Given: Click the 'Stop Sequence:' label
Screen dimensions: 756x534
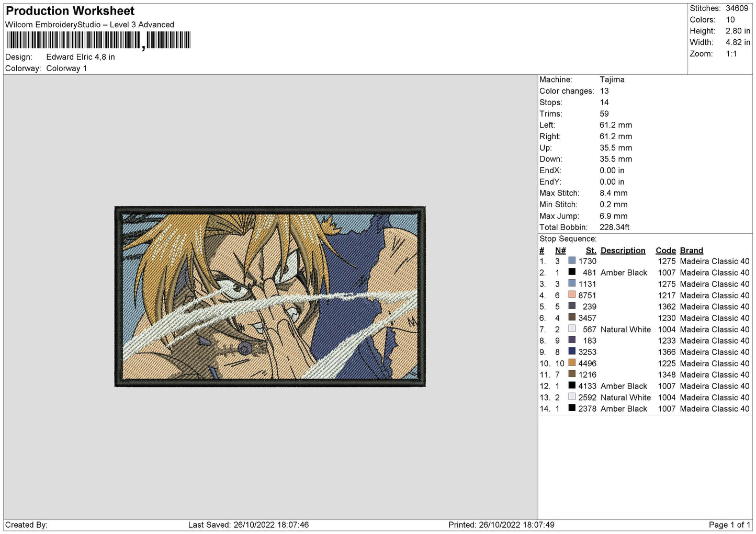Looking at the screenshot, I should (568, 238).
